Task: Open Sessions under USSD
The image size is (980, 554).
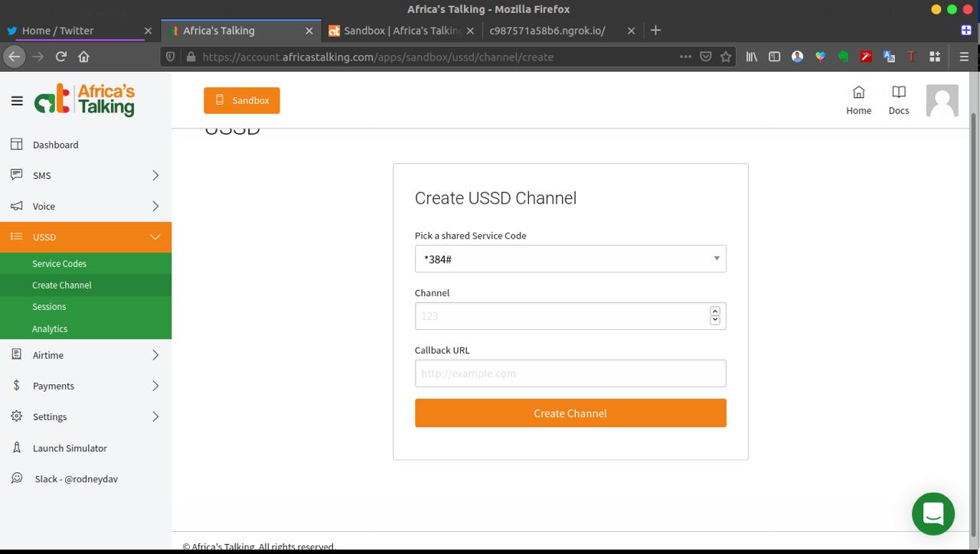Action: [86, 306]
